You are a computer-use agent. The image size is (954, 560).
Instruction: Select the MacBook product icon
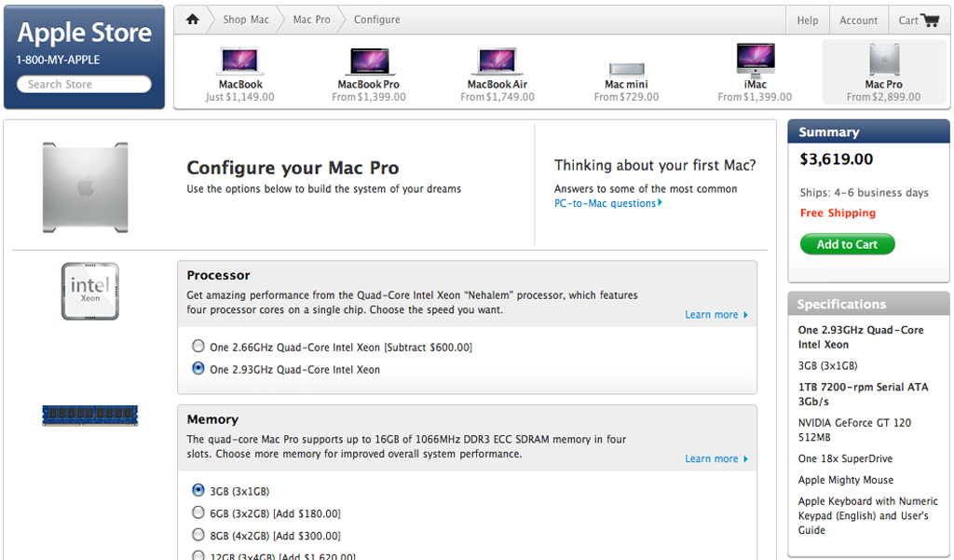[x=240, y=61]
